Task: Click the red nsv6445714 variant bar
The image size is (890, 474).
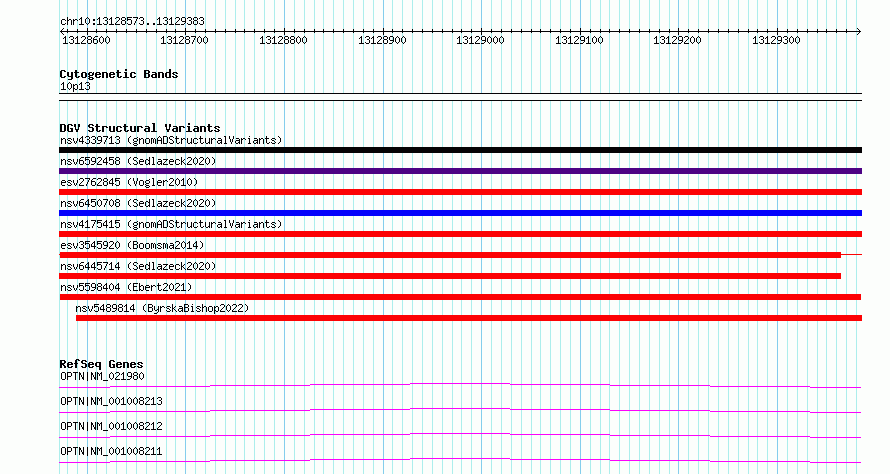Action: click(x=450, y=276)
